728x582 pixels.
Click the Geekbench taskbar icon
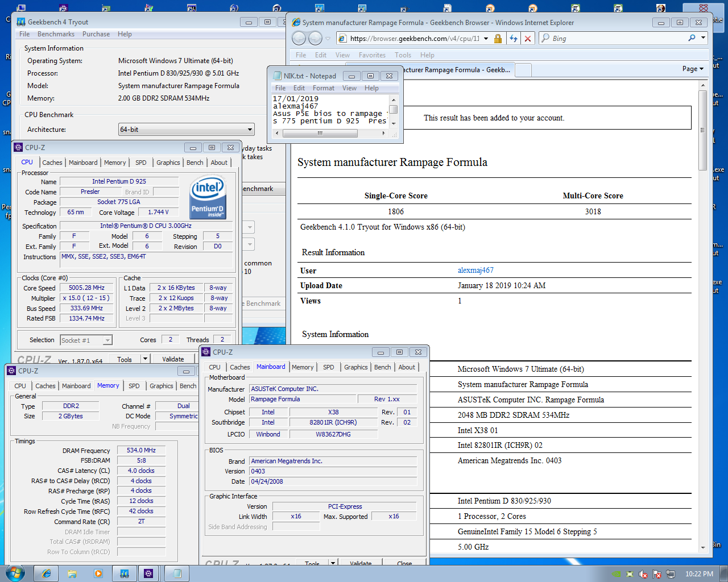click(x=125, y=573)
